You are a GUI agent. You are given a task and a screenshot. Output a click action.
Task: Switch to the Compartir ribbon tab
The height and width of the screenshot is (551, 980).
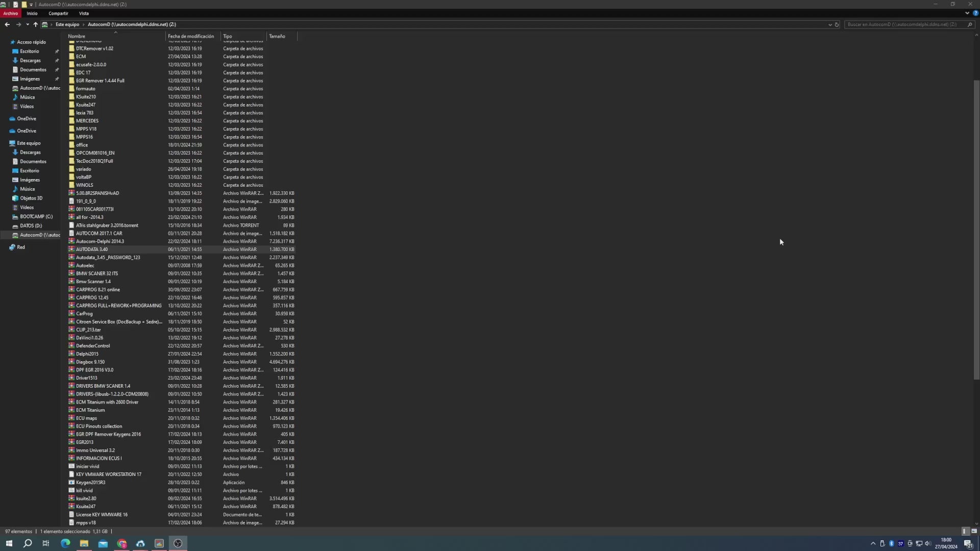(x=58, y=13)
